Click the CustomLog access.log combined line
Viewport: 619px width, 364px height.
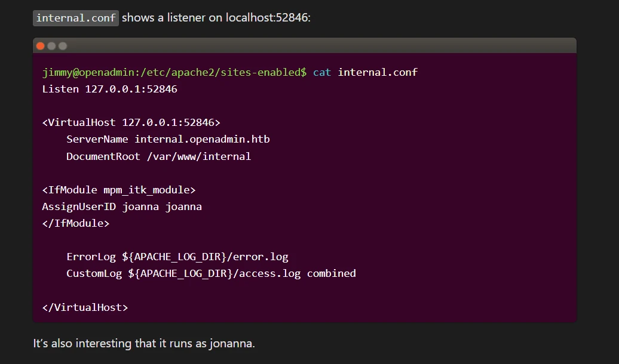click(x=211, y=274)
